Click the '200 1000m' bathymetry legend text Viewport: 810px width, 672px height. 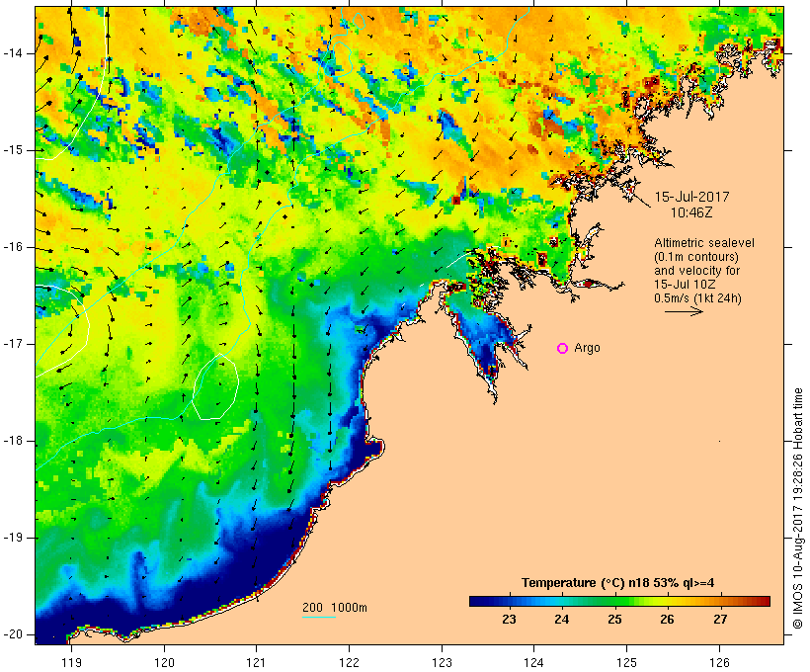[x=335, y=608]
